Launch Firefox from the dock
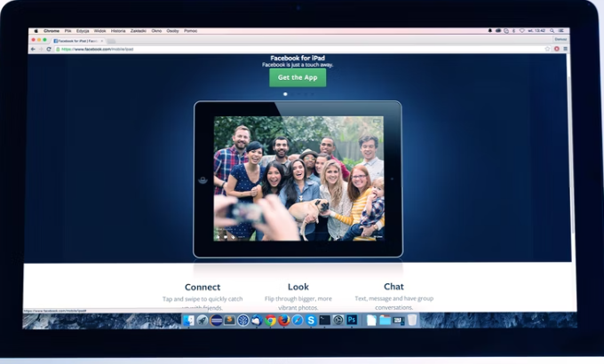 [284, 320]
